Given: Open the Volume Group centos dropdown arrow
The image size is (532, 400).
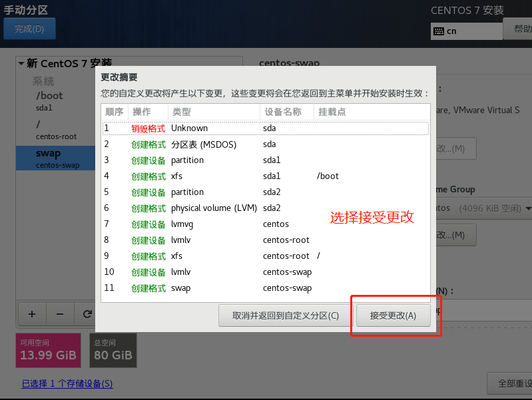Looking at the screenshot, I should (528, 208).
